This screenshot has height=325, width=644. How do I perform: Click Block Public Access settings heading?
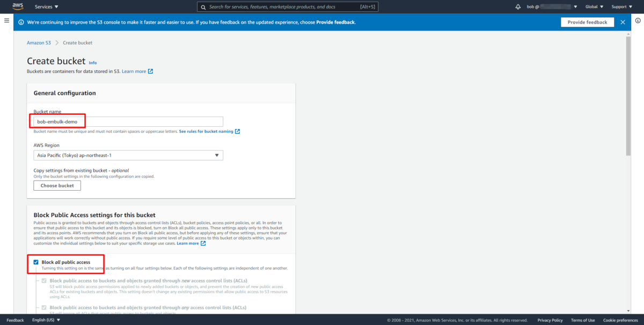pyautogui.click(x=94, y=215)
